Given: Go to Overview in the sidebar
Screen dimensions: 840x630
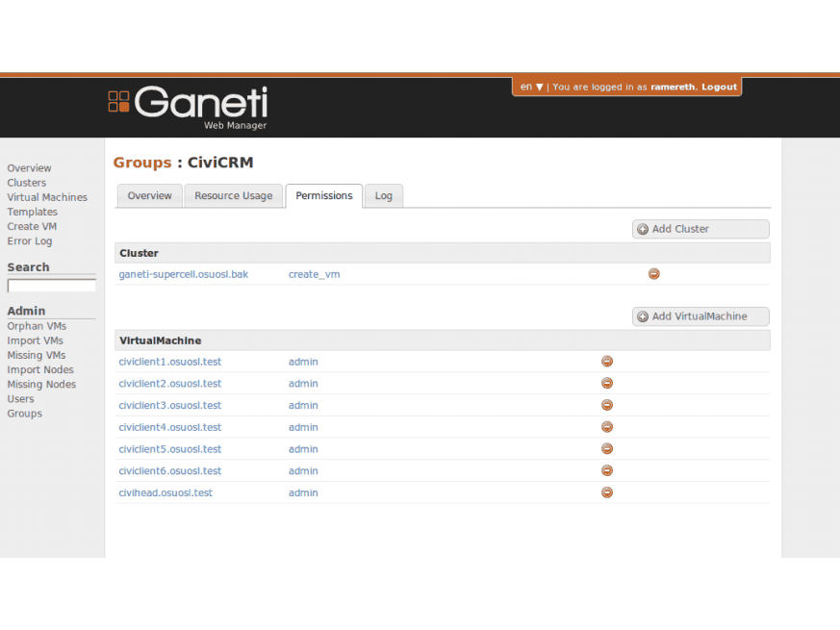Looking at the screenshot, I should pos(30,168).
